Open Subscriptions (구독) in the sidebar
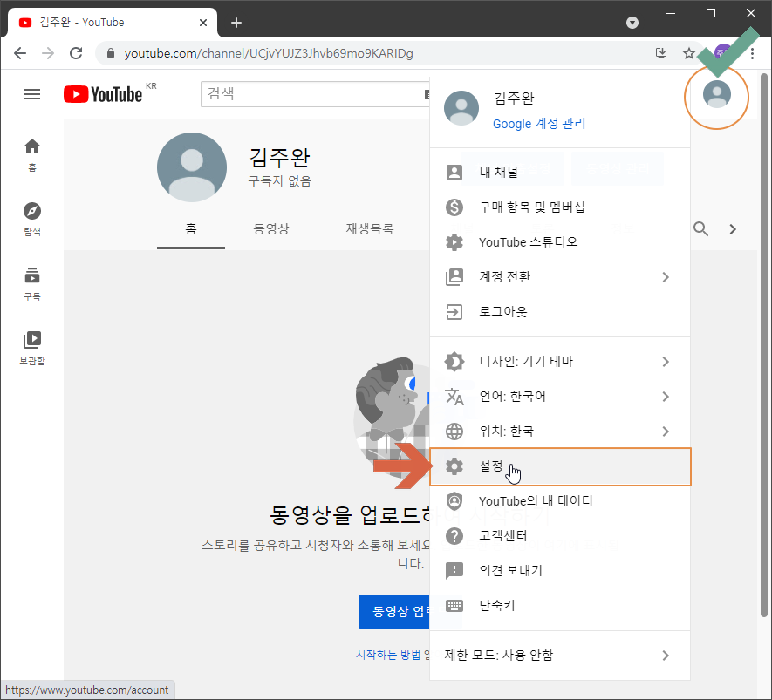The height and width of the screenshot is (700, 772). point(32,284)
